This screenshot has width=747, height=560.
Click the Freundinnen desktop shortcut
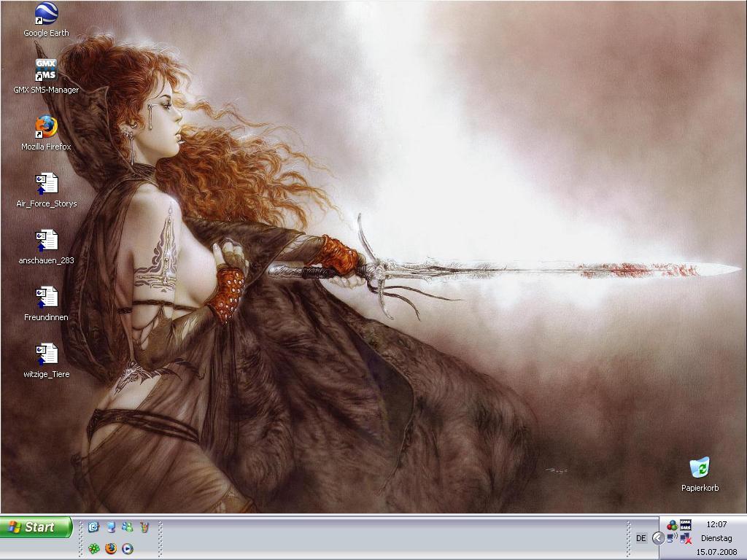pyautogui.click(x=46, y=297)
